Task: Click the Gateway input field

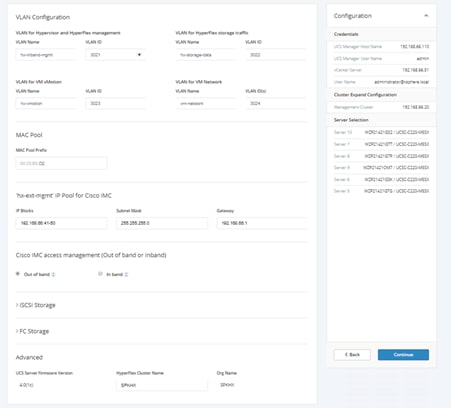Action: (262, 223)
